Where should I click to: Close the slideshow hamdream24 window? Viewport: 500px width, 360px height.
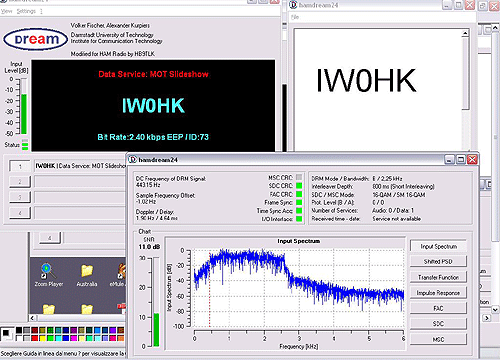coord(470,5)
